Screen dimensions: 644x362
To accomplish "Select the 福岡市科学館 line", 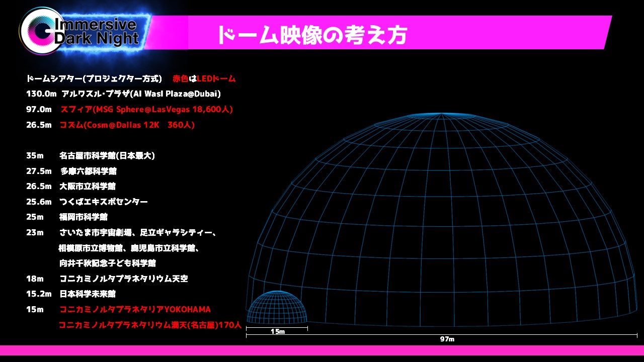I will 83,217.
